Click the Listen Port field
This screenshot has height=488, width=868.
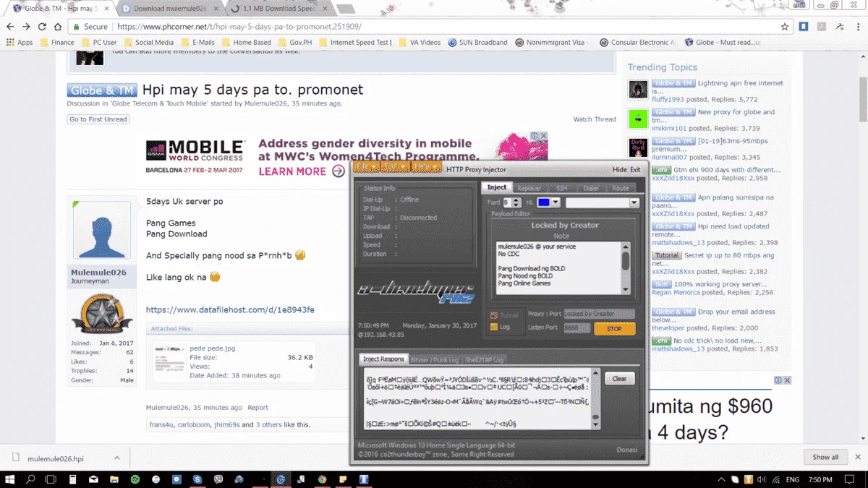pos(577,328)
